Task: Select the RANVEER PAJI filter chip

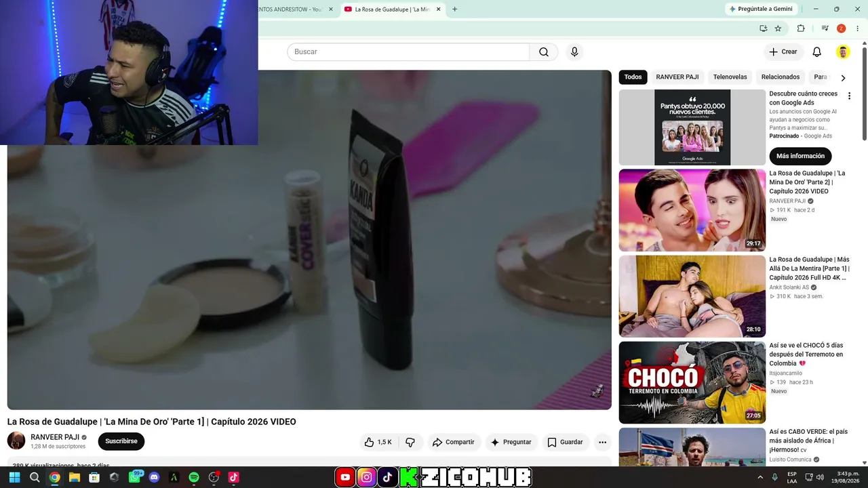Action: [677, 77]
